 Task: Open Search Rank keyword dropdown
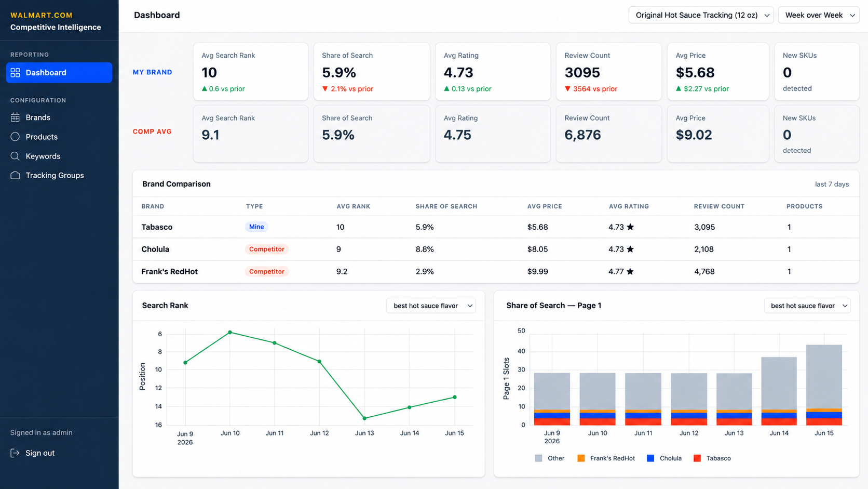pyautogui.click(x=431, y=306)
